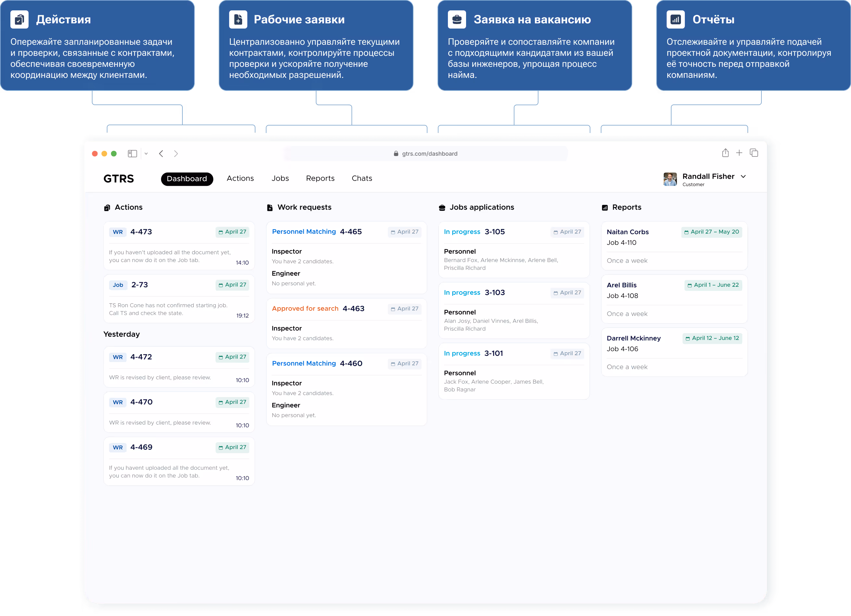Go back with the browser back arrow
The height and width of the screenshot is (616, 851).
click(161, 154)
